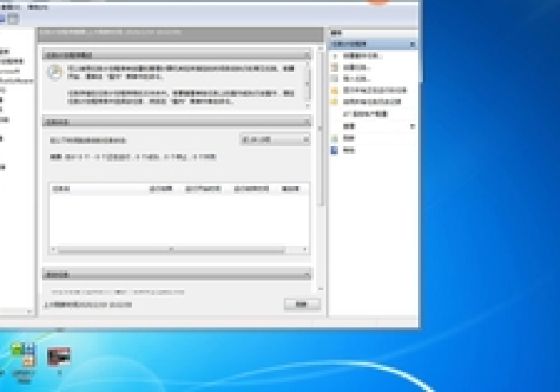
Task: Click the blue Help icon in Actions pane
Action: pyautogui.click(x=334, y=150)
